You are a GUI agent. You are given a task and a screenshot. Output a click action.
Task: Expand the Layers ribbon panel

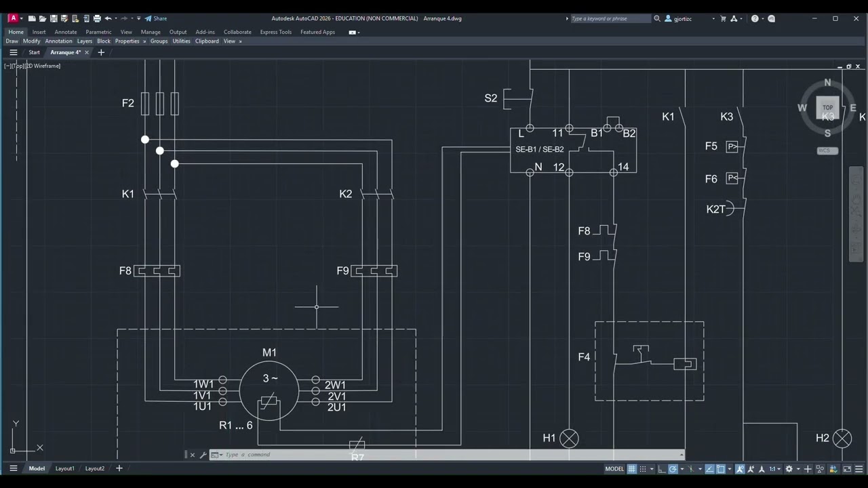[x=85, y=41]
